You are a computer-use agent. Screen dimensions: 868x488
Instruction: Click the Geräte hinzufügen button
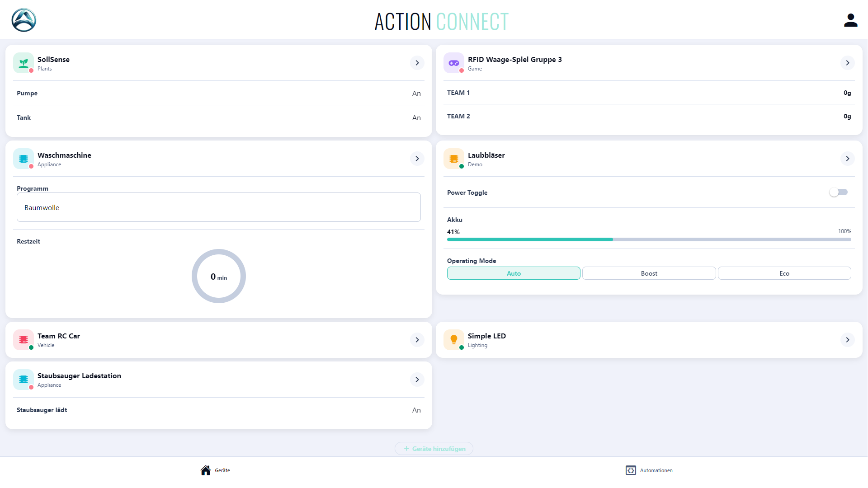[434, 449]
